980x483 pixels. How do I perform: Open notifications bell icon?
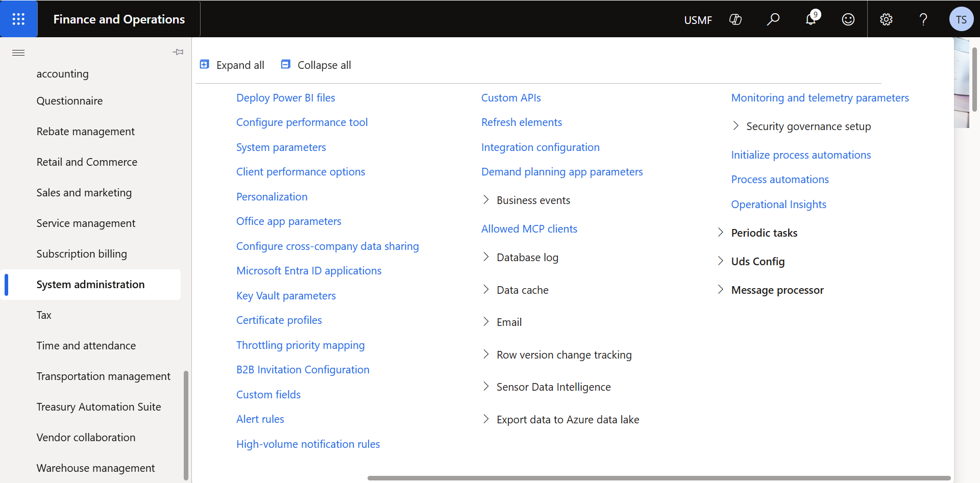(811, 19)
